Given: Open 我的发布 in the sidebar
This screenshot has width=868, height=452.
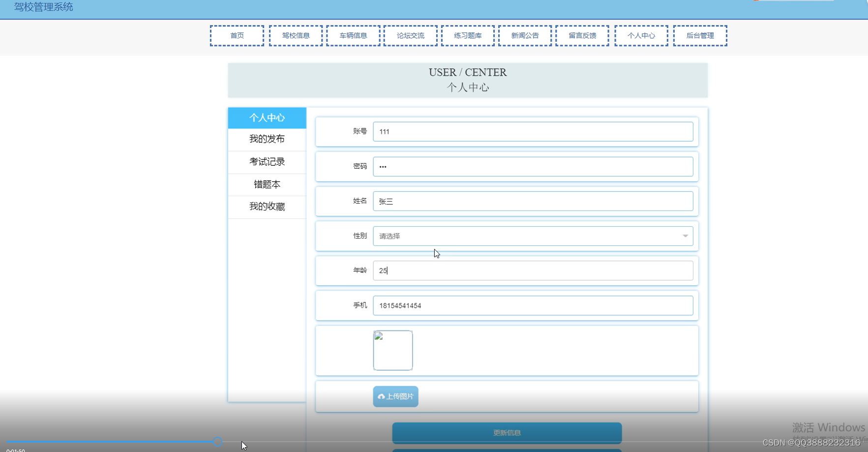Looking at the screenshot, I should click(x=267, y=139).
